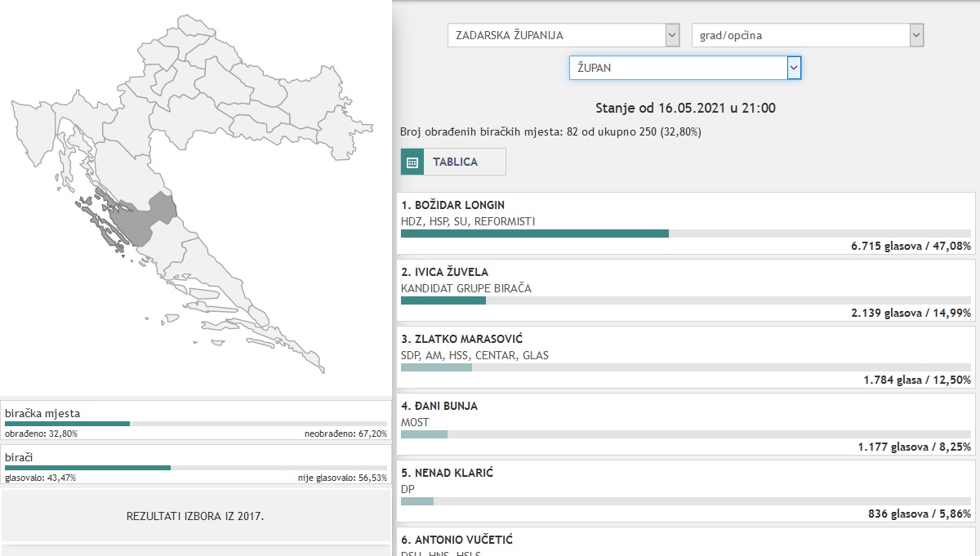Click 'KANDIDAT GRUPE BIRAČA' text

click(x=466, y=288)
